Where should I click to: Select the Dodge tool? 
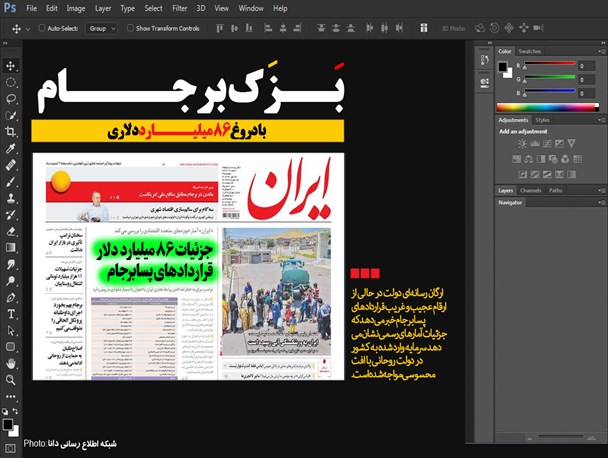click(x=10, y=281)
